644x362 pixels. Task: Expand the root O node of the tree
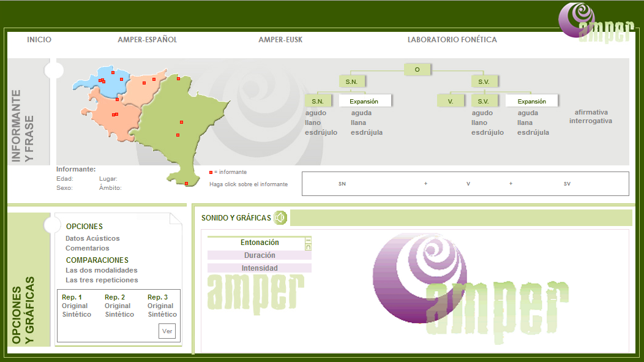tap(417, 69)
